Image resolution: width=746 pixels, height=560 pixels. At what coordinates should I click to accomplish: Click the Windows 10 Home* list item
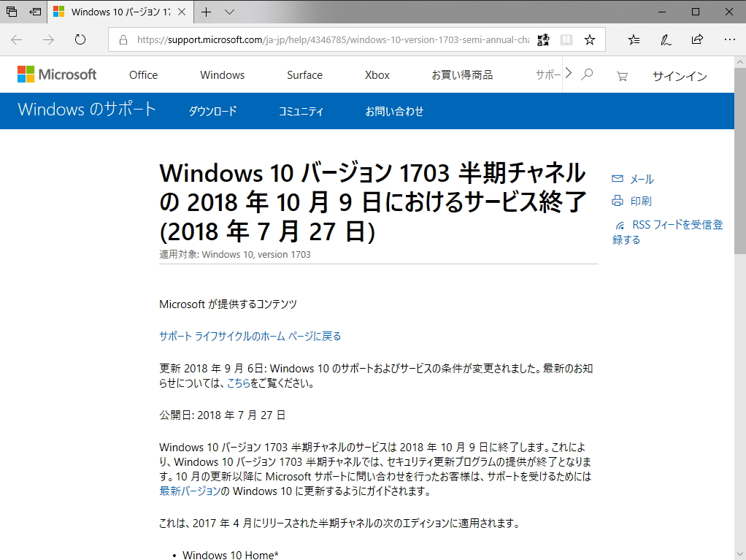pyautogui.click(x=230, y=555)
